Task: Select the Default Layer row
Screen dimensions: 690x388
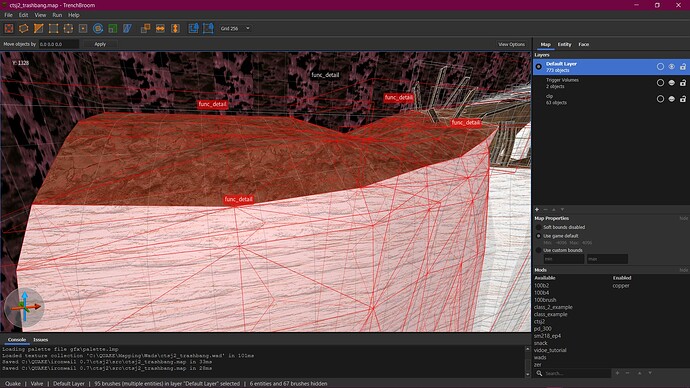Action: [x=611, y=67]
